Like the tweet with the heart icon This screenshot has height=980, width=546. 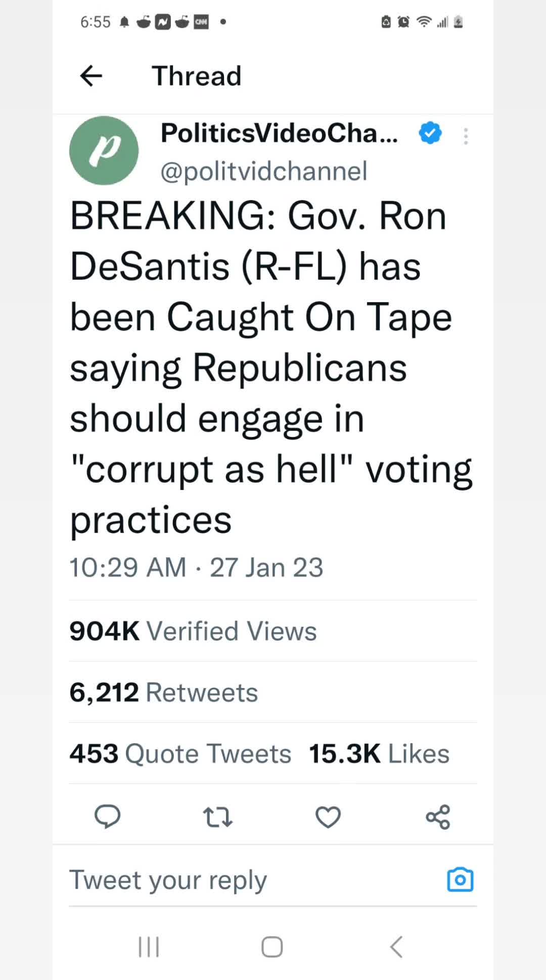[x=328, y=817]
